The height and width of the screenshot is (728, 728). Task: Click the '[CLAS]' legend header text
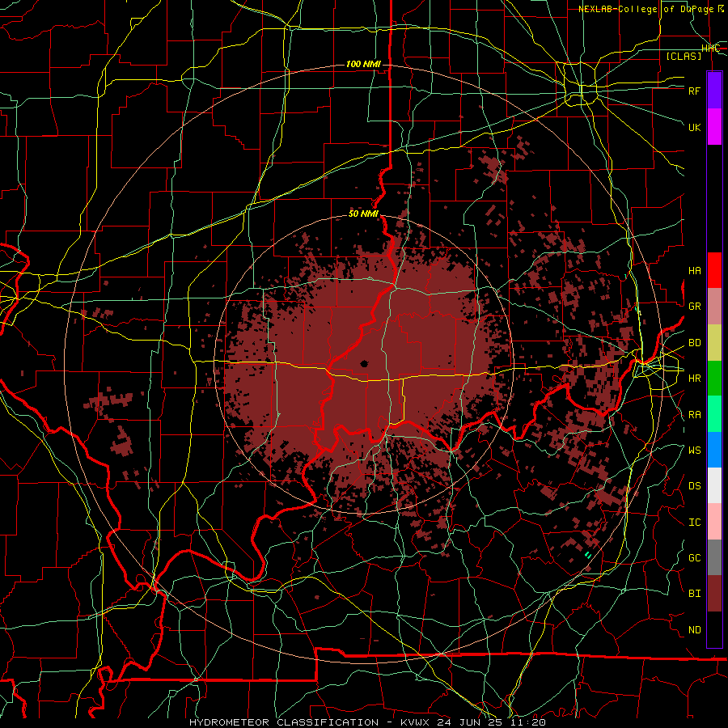pyautogui.click(x=684, y=56)
